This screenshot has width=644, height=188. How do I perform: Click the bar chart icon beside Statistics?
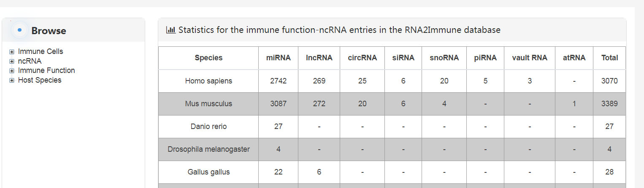click(x=171, y=30)
